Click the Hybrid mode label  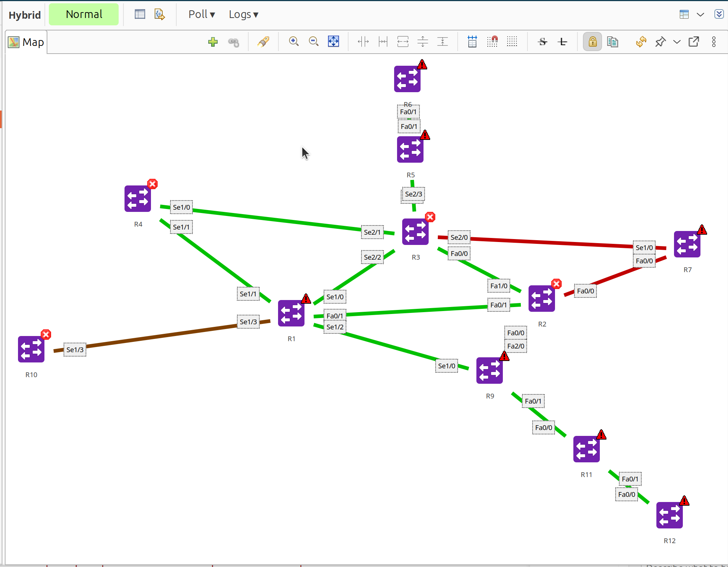pos(25,15)
